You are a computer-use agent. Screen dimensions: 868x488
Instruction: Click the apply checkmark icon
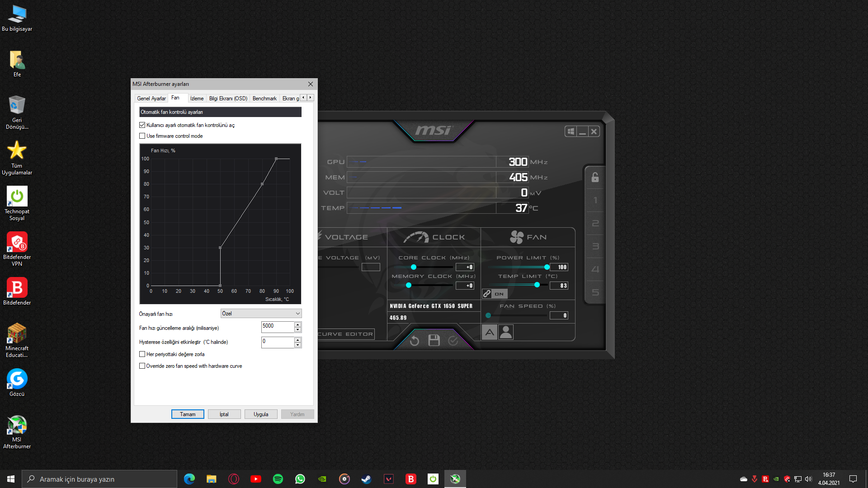tap(453, 341)
